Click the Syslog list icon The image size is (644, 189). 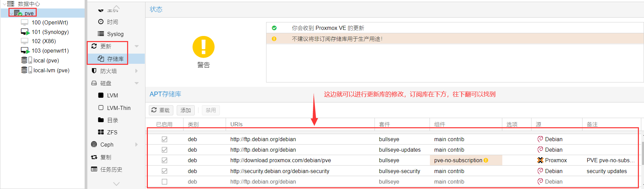click(101, 34)
